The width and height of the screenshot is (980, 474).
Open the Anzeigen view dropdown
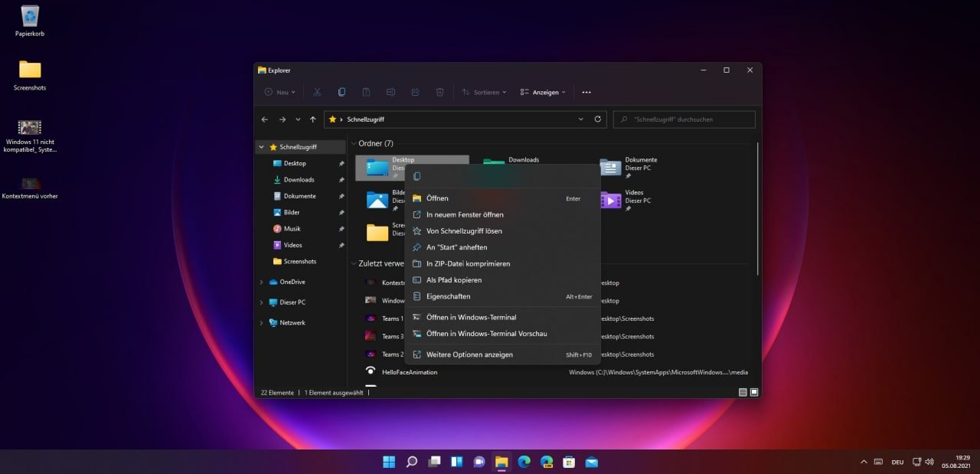point(543,92)
